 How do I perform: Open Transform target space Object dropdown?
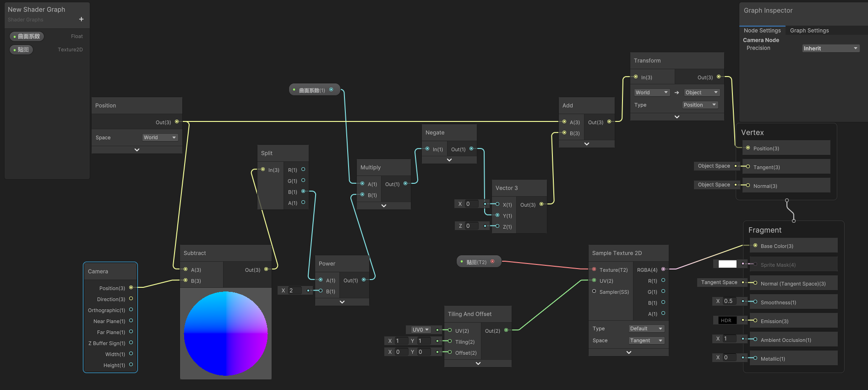(702, 93)
